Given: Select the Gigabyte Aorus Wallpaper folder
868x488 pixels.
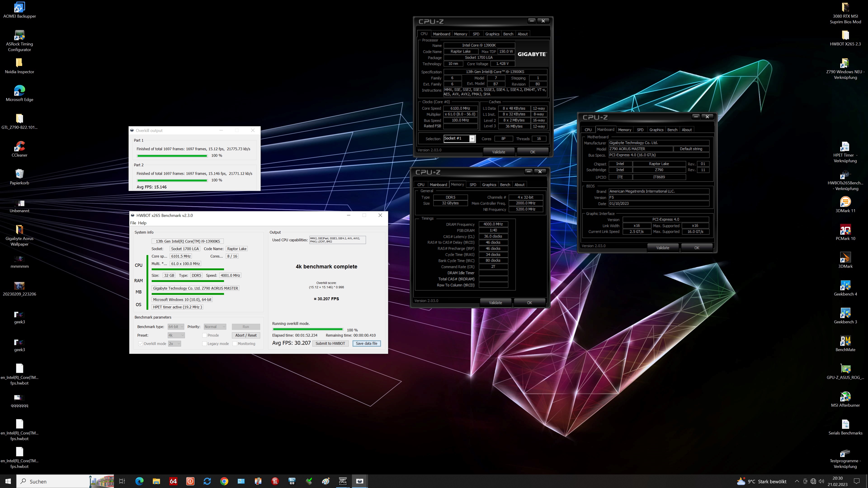Looking at the screenshot, I should click(19, 235).
